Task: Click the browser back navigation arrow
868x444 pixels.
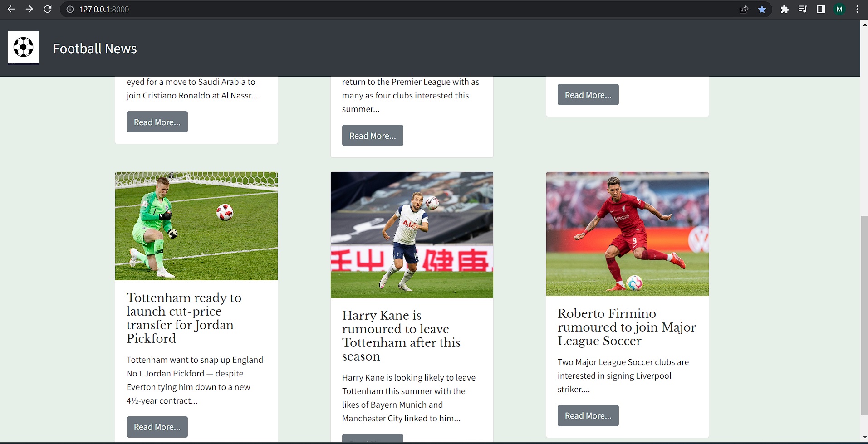Action: click(x=11, y=9)
